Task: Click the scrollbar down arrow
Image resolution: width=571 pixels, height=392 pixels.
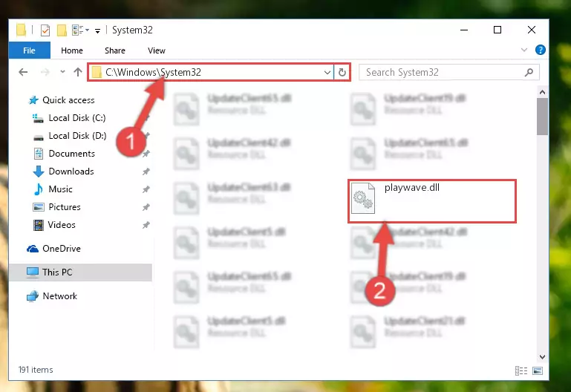Action: [542, 356]
